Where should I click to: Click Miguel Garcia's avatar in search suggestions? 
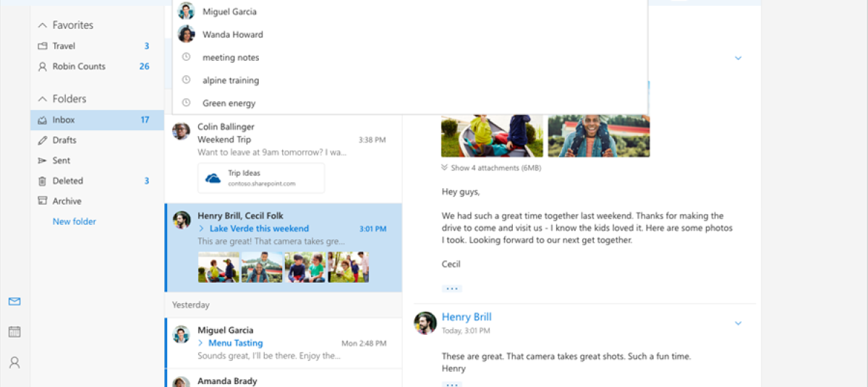tap(187, 12)
